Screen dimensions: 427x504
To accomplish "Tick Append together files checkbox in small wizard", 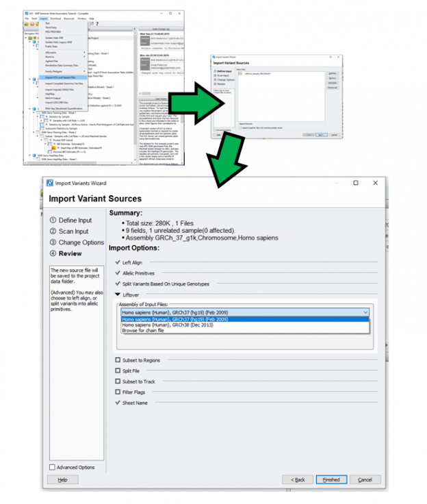I will 241,128.
